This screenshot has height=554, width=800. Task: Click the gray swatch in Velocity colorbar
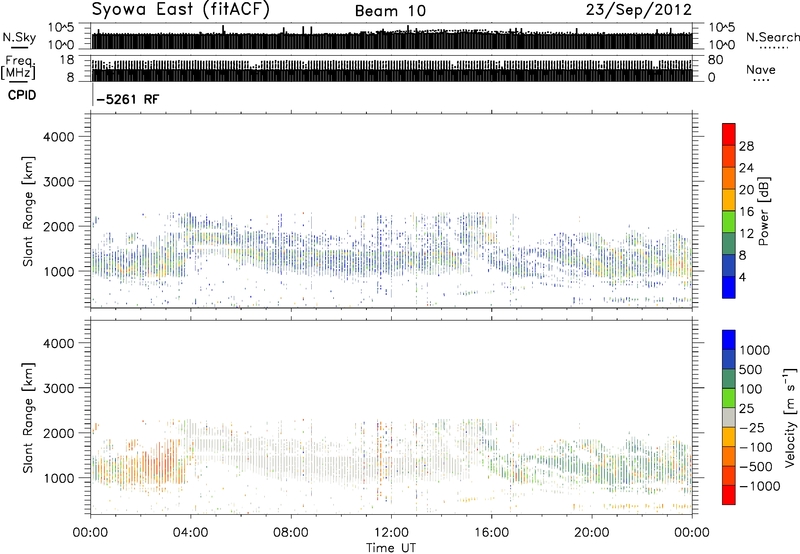coord(729,417)
